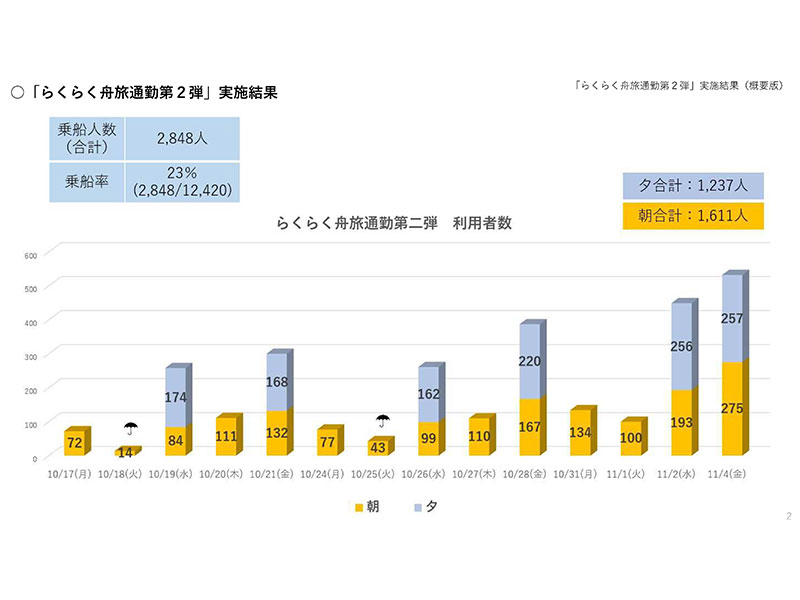Select the blue bar segment labeled 257

[733, 318]
